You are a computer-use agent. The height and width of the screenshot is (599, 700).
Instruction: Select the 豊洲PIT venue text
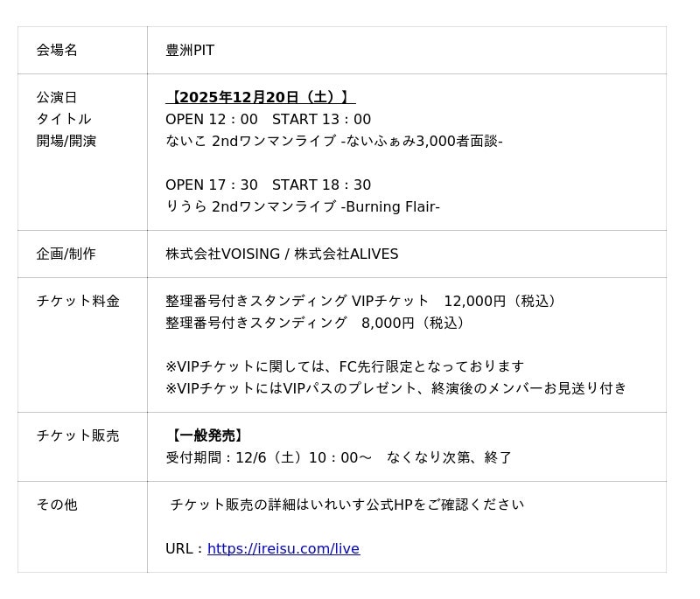(x=190, y=51)
